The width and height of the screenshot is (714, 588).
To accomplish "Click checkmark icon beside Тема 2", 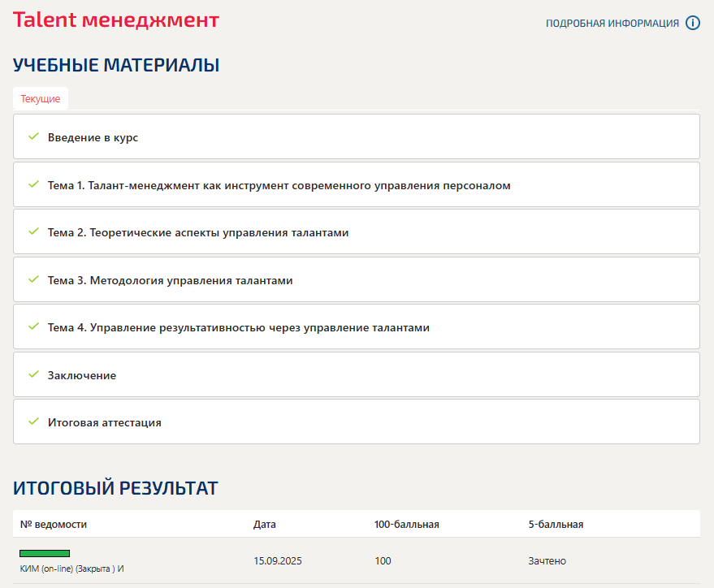I will pos(33,231).
